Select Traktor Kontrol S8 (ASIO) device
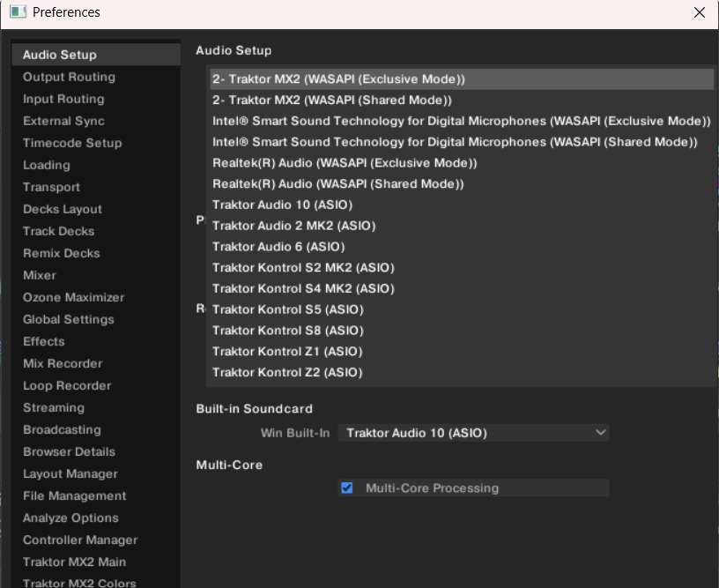This screenshot has width=719, height=588. [462, 331]
